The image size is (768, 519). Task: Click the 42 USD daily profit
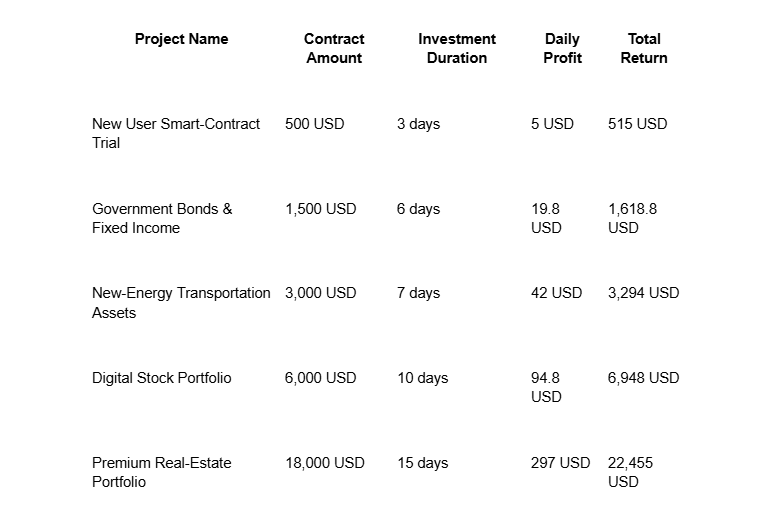coord(556,293)
